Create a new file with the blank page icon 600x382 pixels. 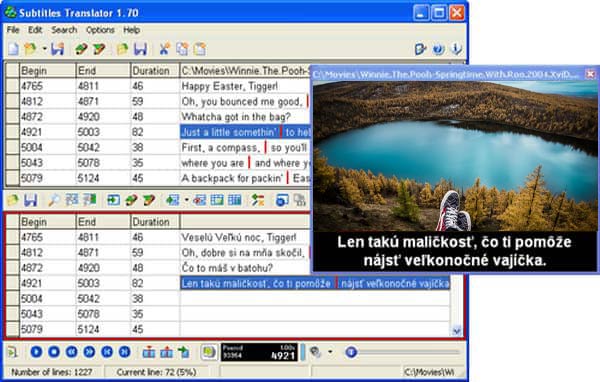click(x=13, y=49)
